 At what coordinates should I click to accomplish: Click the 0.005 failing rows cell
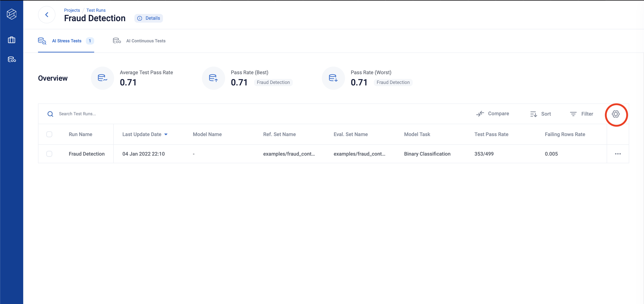pos(551,154)
